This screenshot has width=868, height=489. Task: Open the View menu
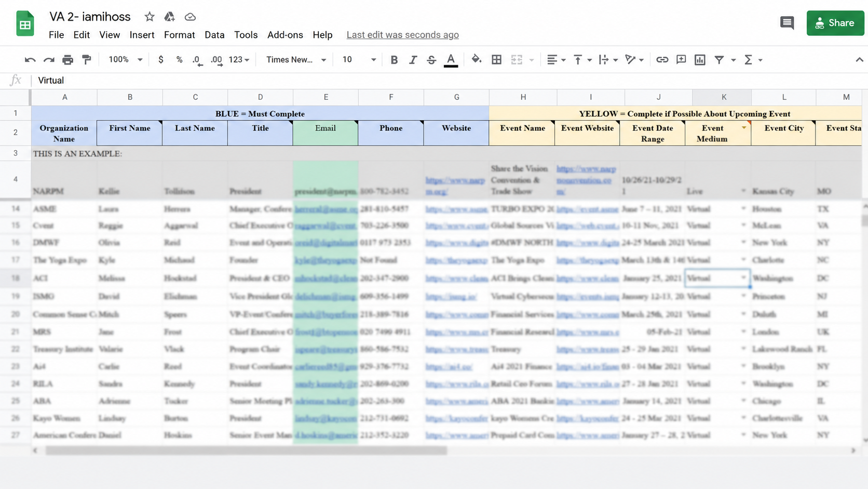[110, 35]
